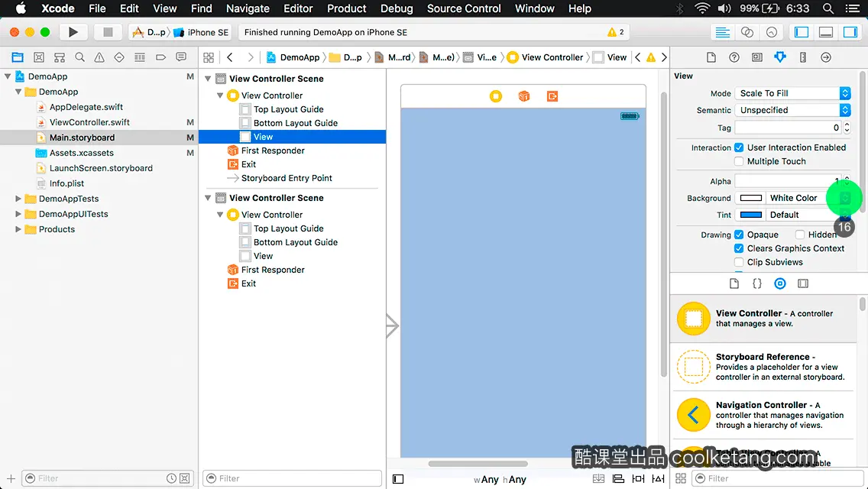
Task: Collapse the DemoApp project root
Action: [8, 76]
